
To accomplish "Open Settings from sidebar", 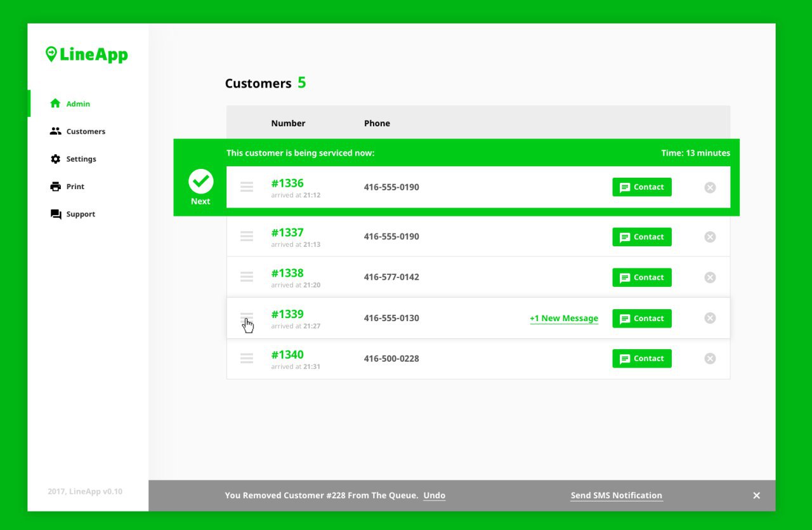I will pos(73,159).
